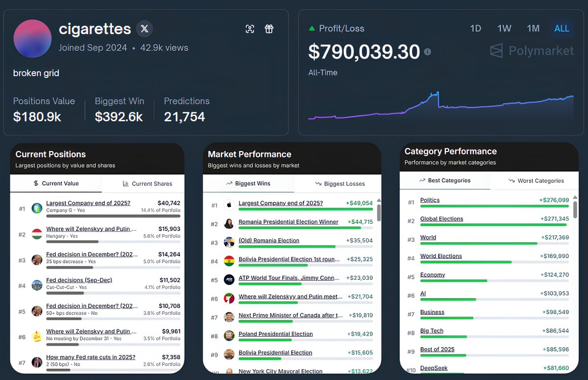Open the Politics category link

tap(430, 200)
